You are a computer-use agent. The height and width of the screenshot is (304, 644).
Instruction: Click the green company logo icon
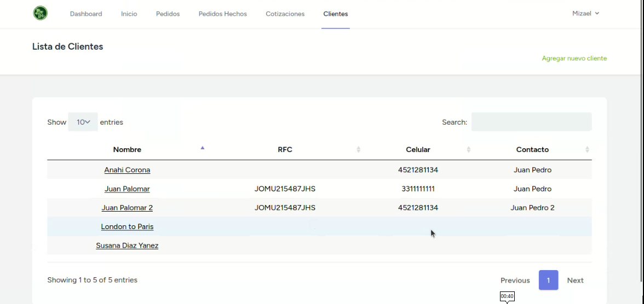coord(40,14)
